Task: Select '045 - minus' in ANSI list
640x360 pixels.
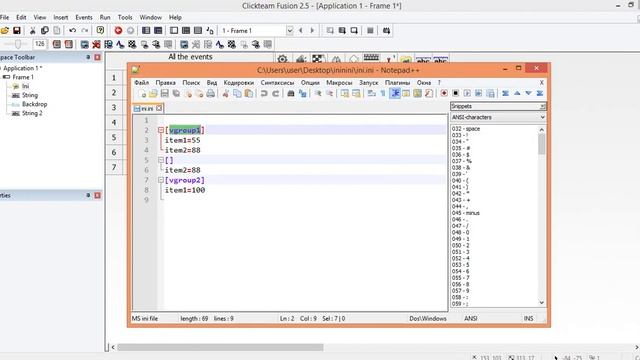Action: click(466, 213)
